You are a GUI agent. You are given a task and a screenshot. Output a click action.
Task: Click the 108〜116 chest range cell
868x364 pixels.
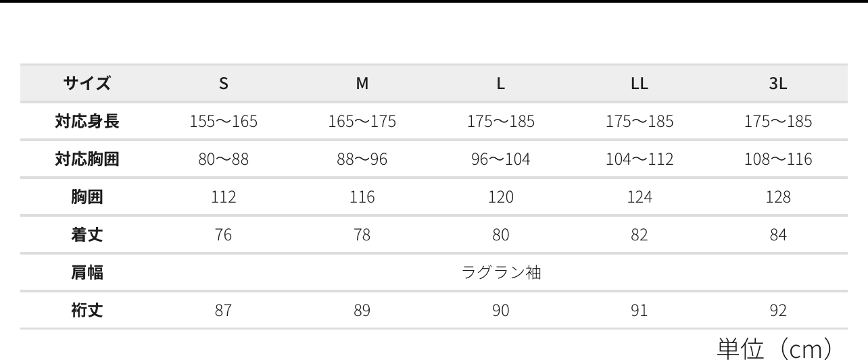click(x=778, y=159)
